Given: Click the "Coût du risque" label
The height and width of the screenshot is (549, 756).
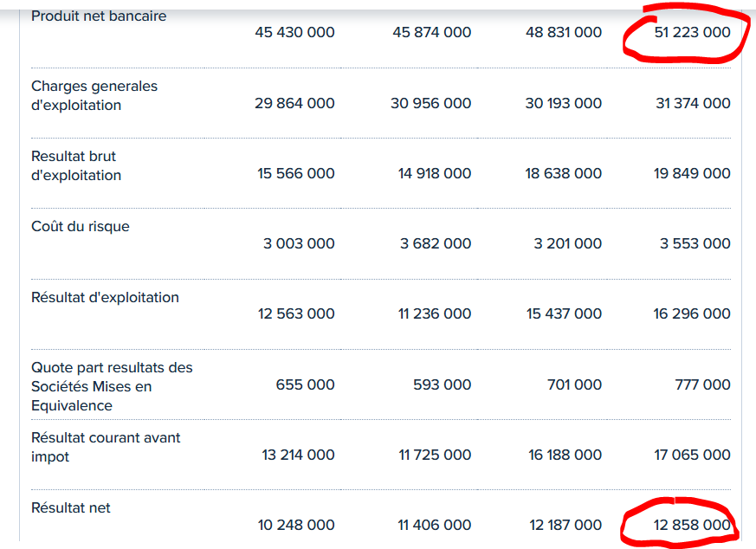Looking at the screenshot, I should tap(81, 227).
